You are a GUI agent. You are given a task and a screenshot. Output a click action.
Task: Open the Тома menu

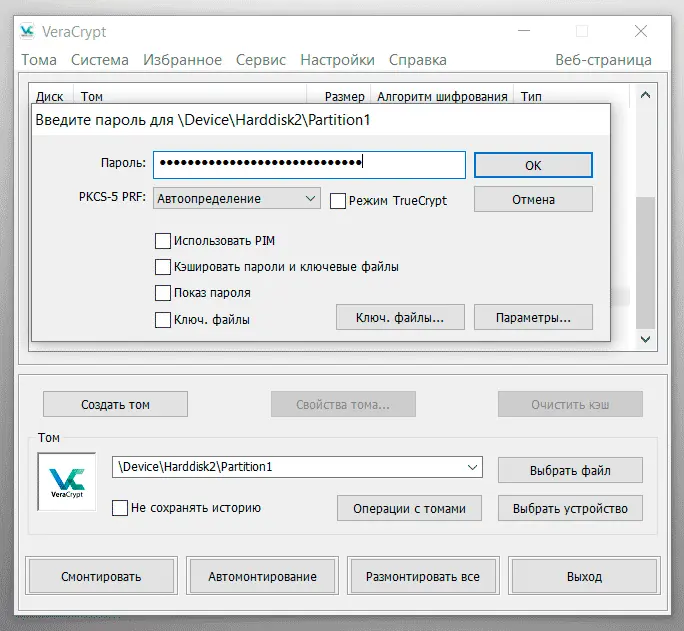click(39, 60)
